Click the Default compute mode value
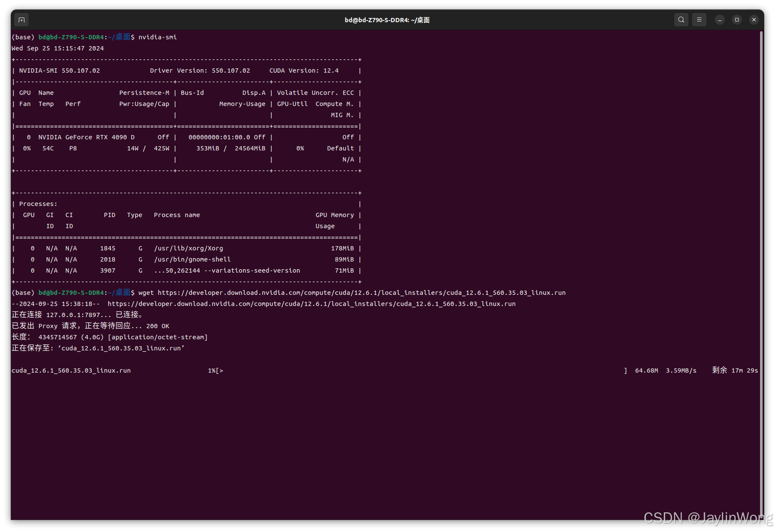Screen dimensions: 775x532 coord(340,148)
